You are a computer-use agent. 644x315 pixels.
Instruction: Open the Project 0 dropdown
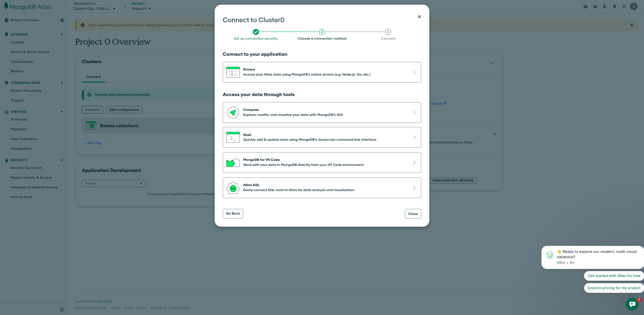click(141, 9)
